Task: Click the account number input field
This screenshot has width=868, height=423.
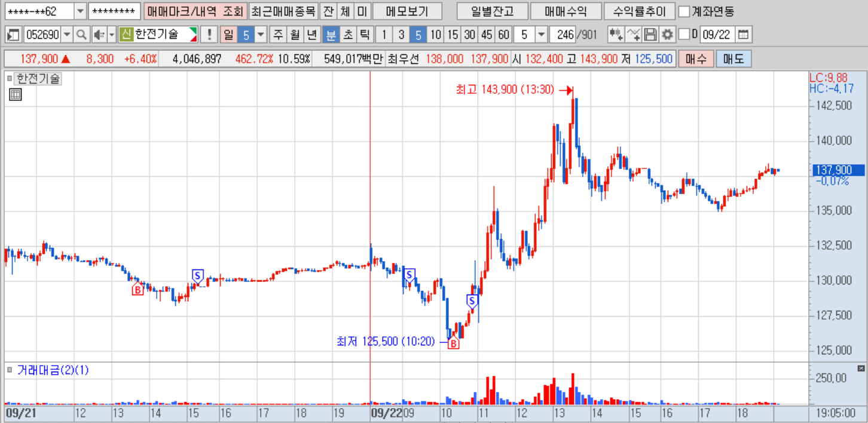Action: pos(39,11)
